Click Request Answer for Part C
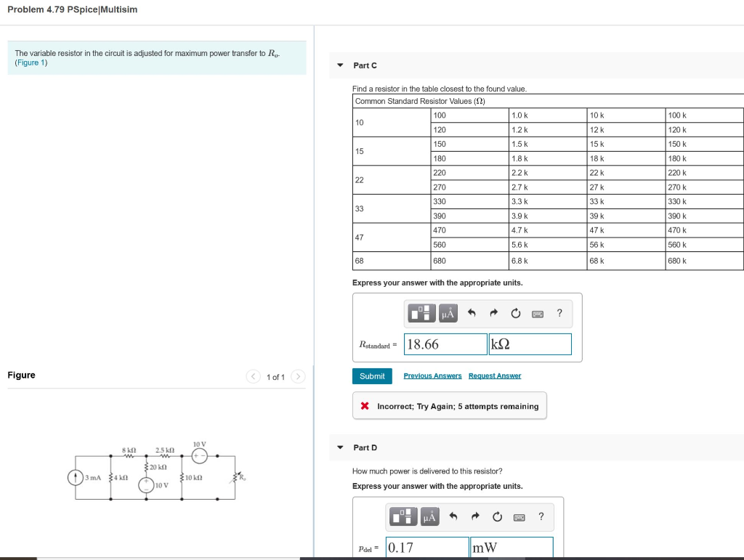 pyautogui.click(x=493, y=376)
